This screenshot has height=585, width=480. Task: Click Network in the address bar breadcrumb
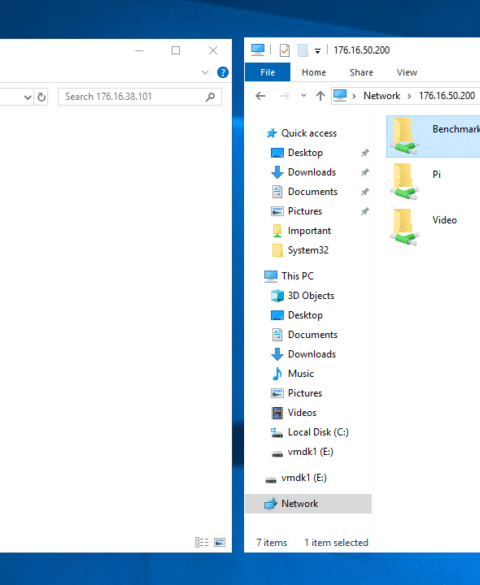pyautogui.click(x=382, y=96)
